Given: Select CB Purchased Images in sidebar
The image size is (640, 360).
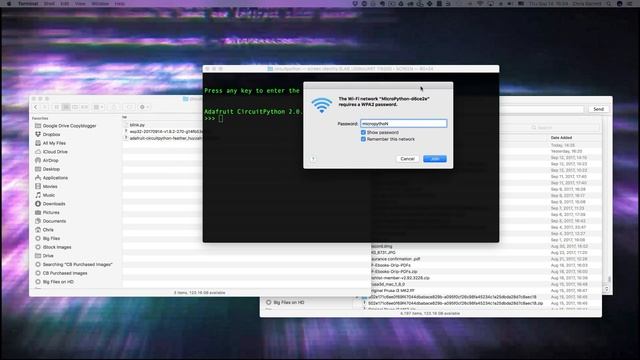Looking at the screenshot, I should (x=61, y=273).
